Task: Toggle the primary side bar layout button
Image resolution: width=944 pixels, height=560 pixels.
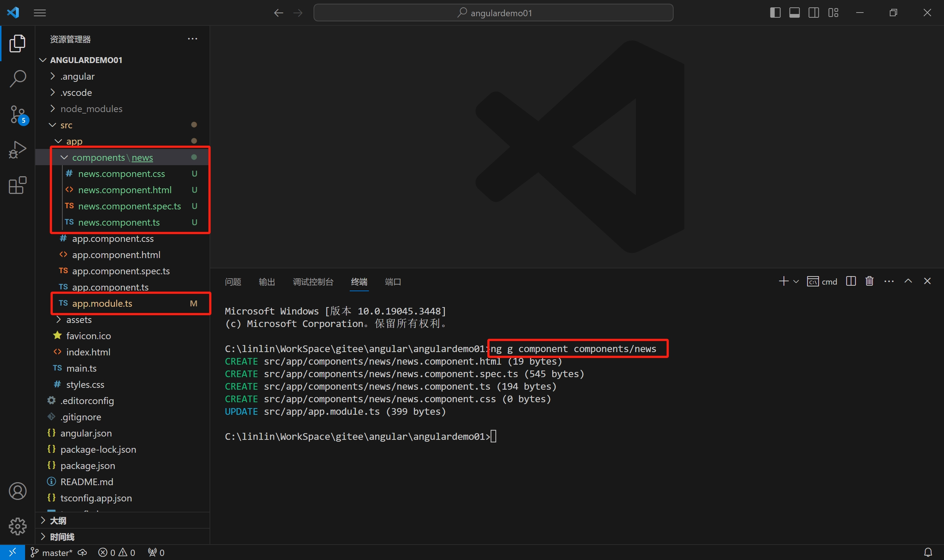Action: [x=775, y=13]
